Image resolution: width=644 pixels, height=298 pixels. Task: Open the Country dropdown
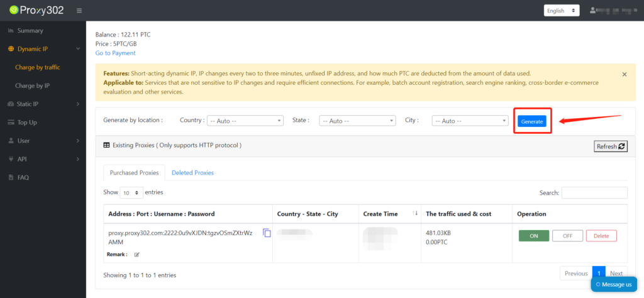[245, 121]
